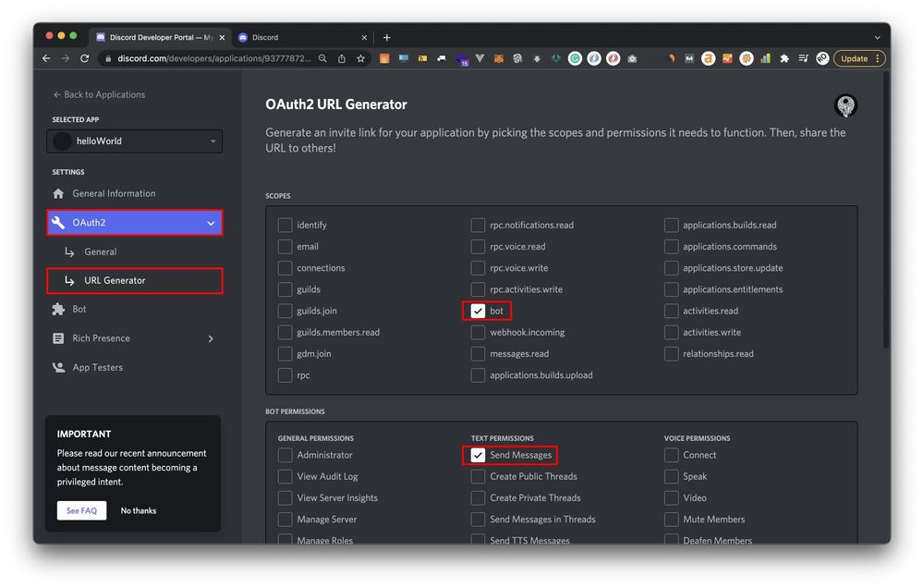
Task: Go Back to Applications
Action: pyautogui.click(x=99, y=94)
